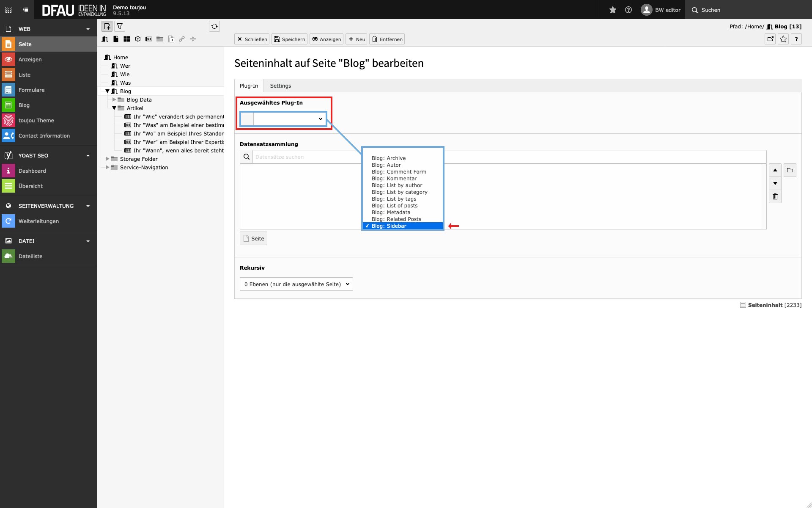Viewport: 812px width, 508px height.
Task: Expand the Storage Folder node
Action: click(107, 159)
